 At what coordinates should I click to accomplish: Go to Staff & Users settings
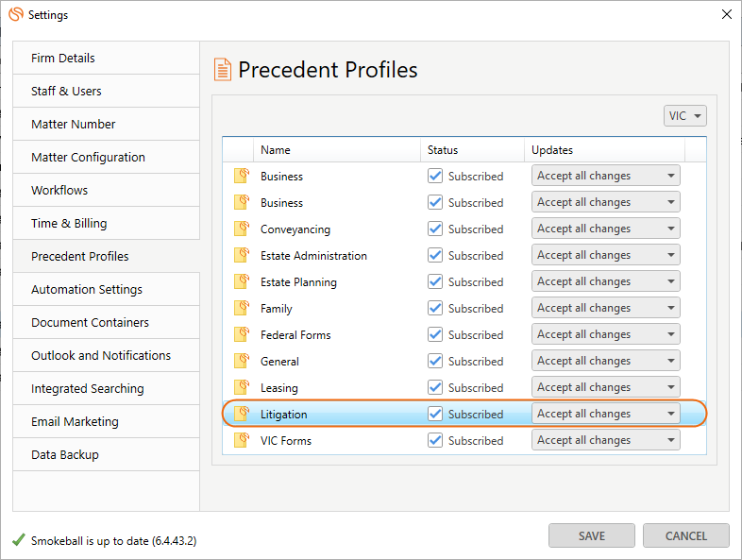coord(106,91)
